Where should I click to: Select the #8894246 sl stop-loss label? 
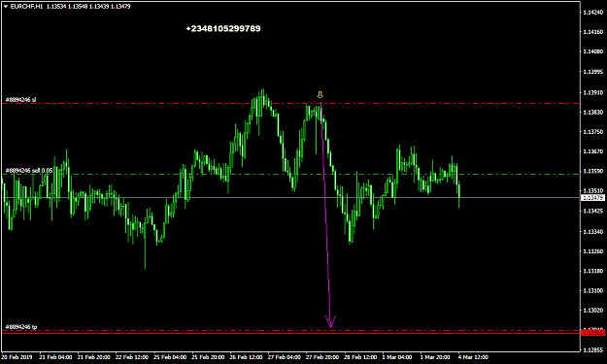21,100
